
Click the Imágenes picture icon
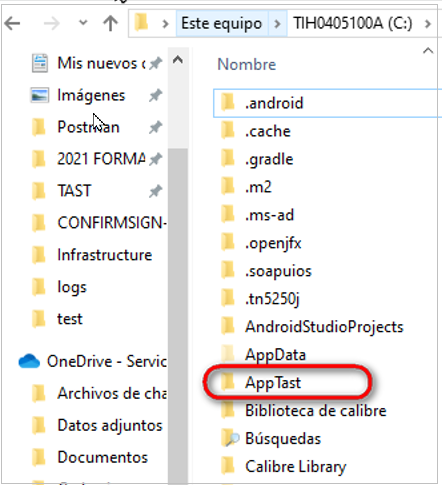click(40, 95)
